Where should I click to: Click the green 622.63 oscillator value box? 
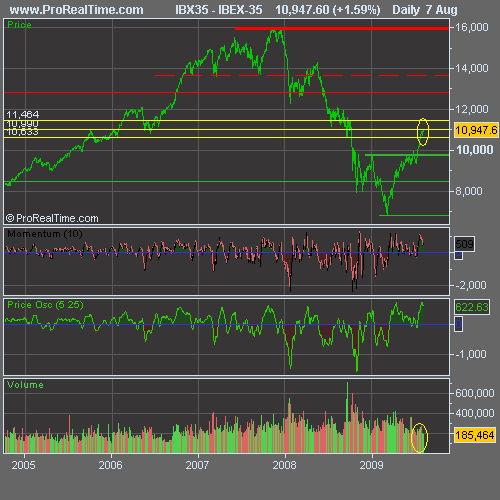(472, 307)
